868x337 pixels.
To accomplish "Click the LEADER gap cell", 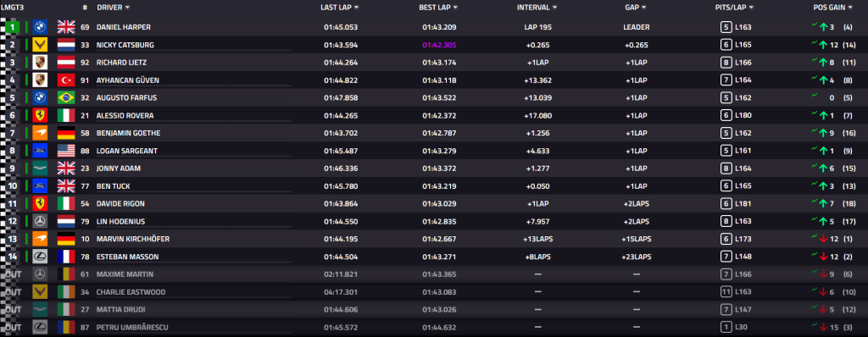I will pos(637,27).
